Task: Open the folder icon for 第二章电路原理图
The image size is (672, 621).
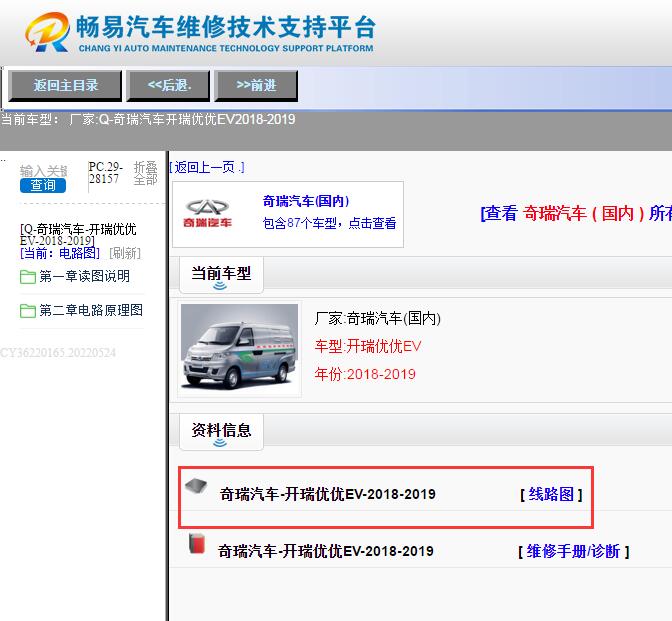Action: pyautogui.click(x=28, y=311)
